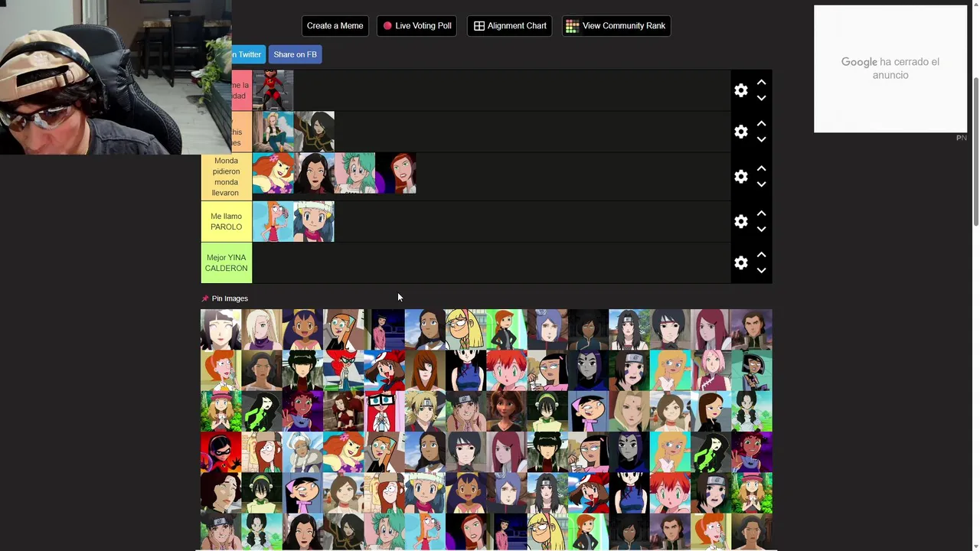Select Candace image in Me llamo PAROLO tier

pos(273,222)
